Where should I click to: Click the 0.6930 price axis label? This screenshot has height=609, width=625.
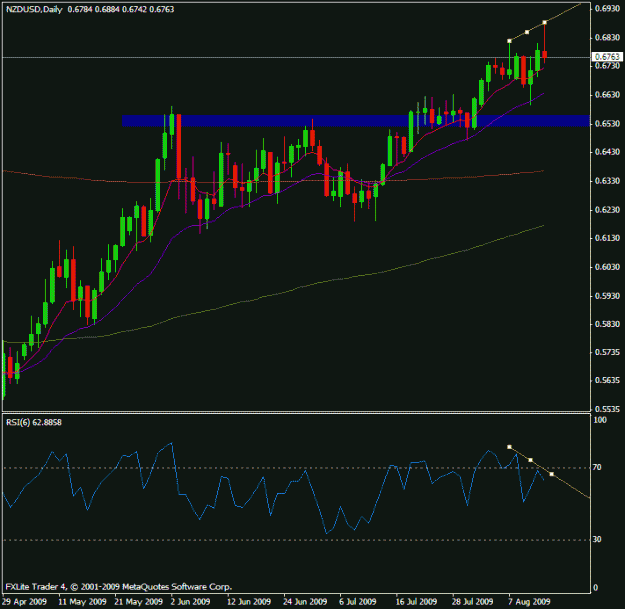coord(607,8)
